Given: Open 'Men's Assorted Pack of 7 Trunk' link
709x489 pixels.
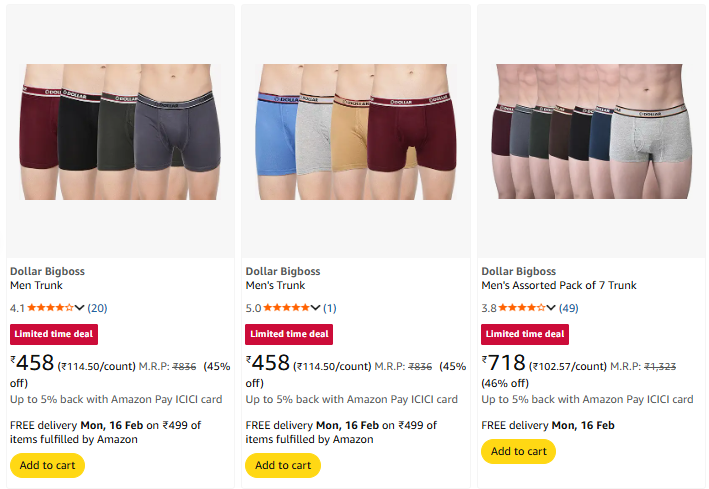Looking at the screenshot, I should [x=558, y=286].
